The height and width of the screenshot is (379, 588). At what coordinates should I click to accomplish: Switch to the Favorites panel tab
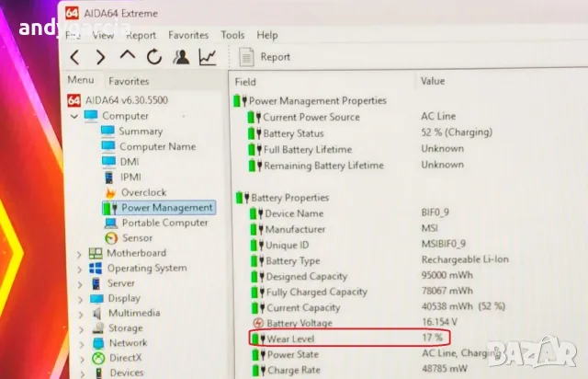point(129,81)
